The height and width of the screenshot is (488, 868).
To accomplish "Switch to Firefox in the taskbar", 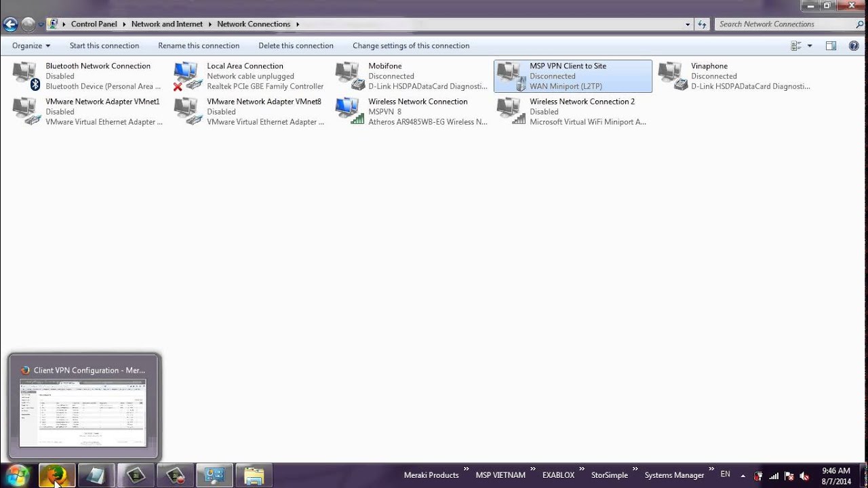I will (56, 476).
